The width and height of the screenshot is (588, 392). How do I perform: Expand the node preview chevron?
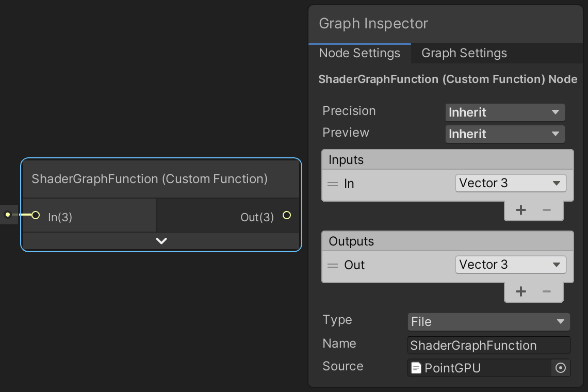click(161, 241)
